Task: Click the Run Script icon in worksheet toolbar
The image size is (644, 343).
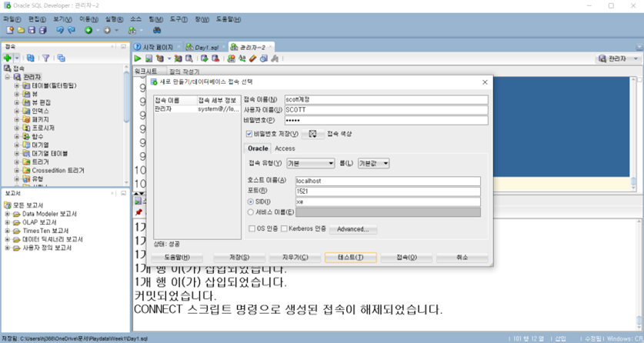Action: point(148,58)
